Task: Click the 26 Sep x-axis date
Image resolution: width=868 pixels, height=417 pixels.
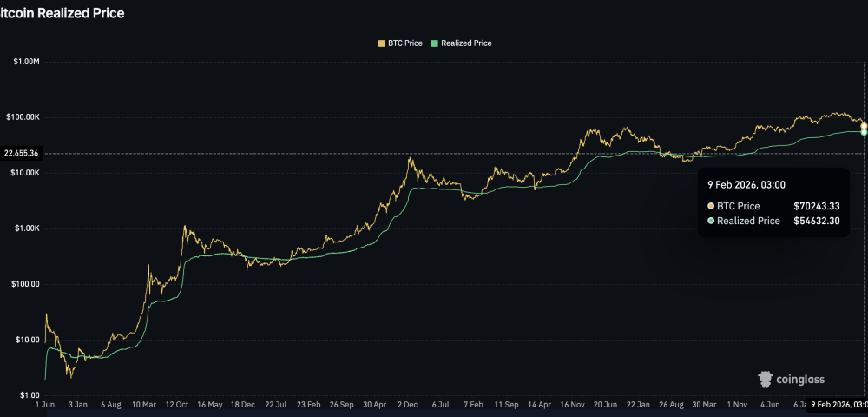Action: click(x=341, y=406)
